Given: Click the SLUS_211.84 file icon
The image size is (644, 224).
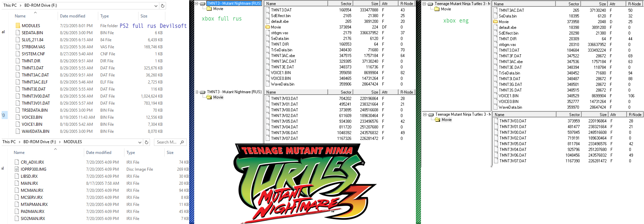Looking at the screenshot, I should (18, 40).
